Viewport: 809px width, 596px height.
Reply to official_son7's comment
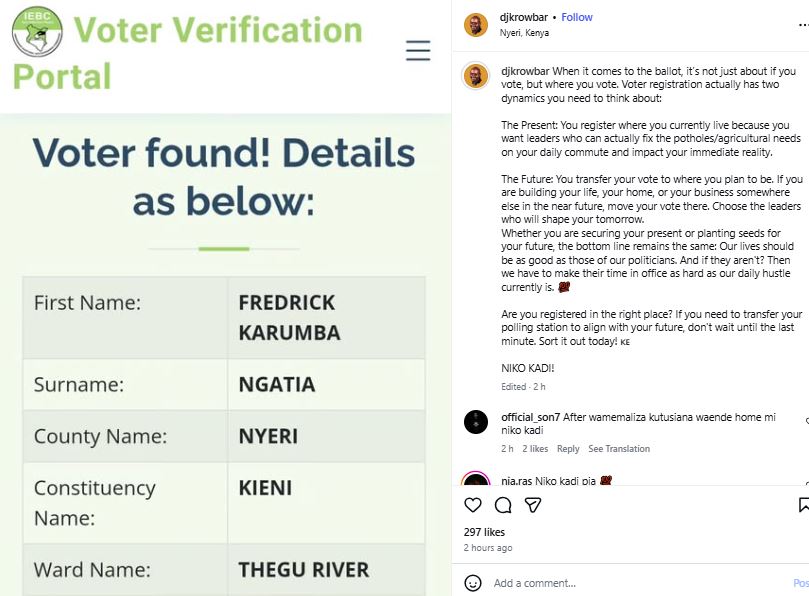[569, 449]
